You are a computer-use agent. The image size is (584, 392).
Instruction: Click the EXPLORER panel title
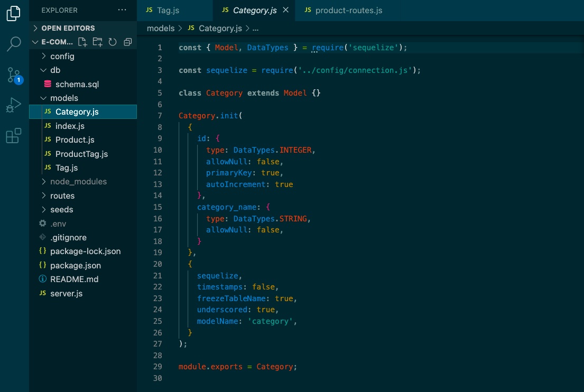(x=59, y=11)
